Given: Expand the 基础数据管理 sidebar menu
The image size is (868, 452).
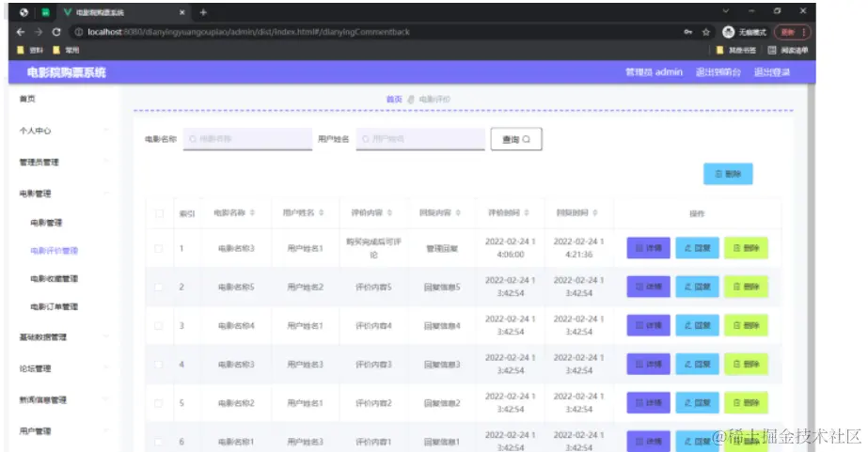Looking at the screenshot, I should (x=64, y=337).
